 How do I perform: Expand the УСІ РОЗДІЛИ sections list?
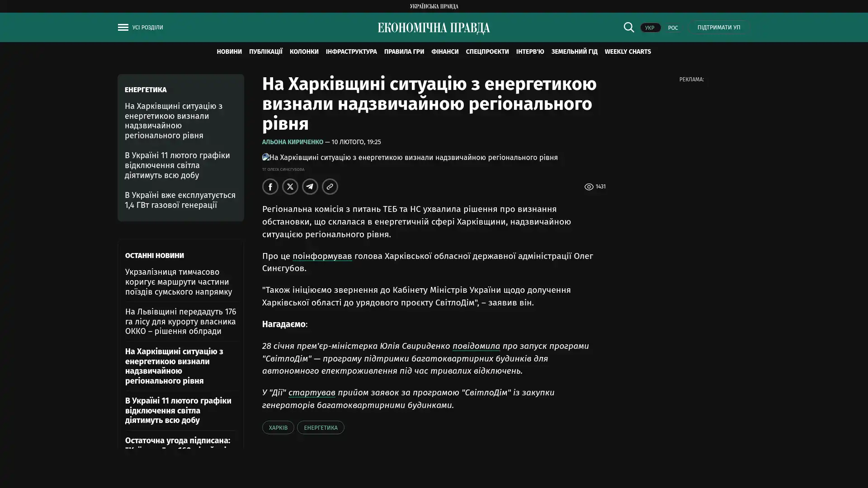147,28
